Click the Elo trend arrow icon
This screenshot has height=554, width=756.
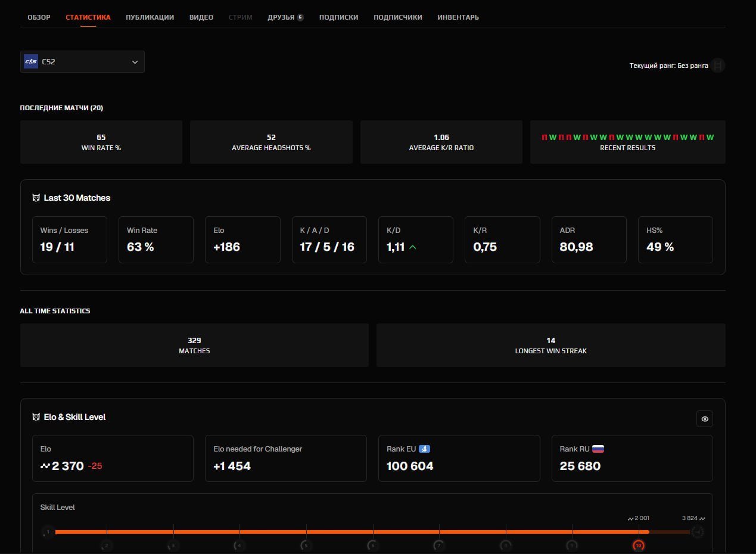[x=45, y=467]
